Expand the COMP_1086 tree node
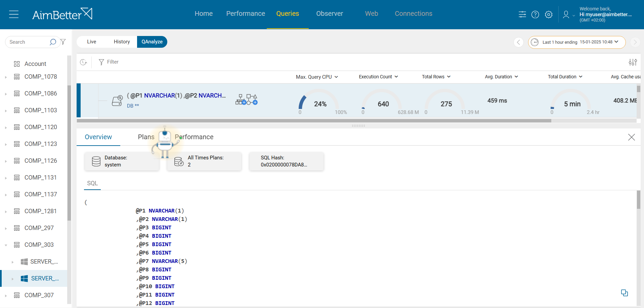The width and height of the screenshot is (644, 308). click(x=6, y=94)
